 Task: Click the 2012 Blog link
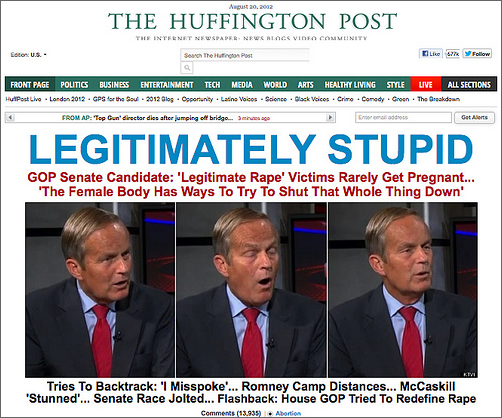point(160,99)
